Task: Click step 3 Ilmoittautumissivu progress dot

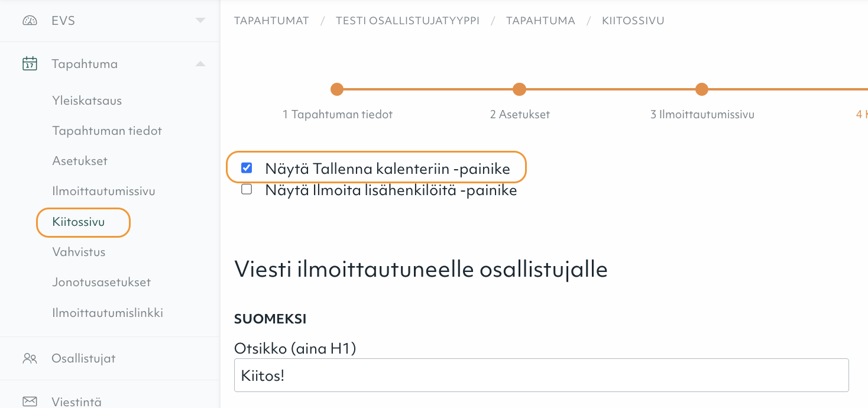Action: coord(701,89)
